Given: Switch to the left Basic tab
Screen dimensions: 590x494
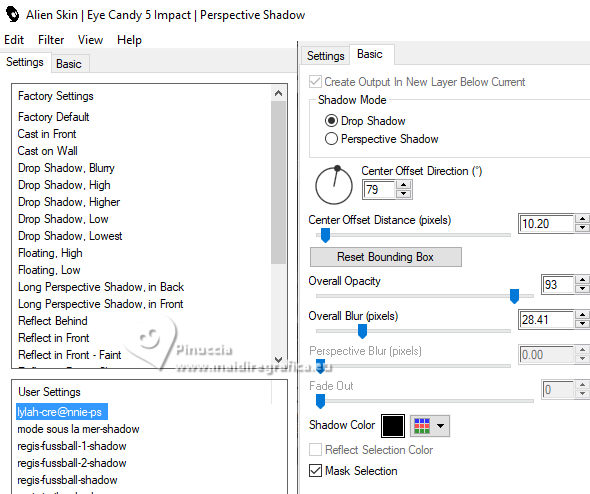Looking at the screenshot, I should pyautogui.click(x=69, y=64).
